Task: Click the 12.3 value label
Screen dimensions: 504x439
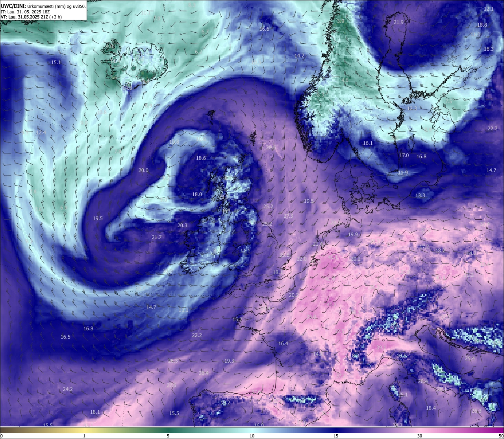Action: [412, 109]
